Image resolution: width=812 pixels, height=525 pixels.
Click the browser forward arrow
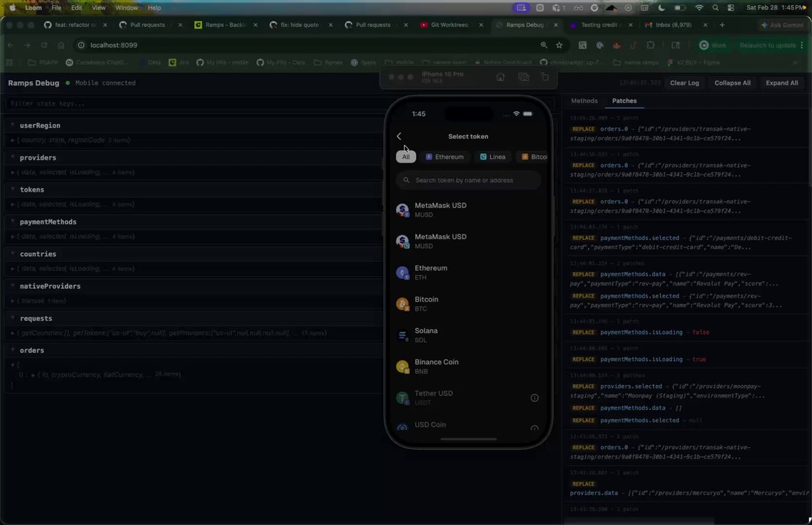click(27, 45)
